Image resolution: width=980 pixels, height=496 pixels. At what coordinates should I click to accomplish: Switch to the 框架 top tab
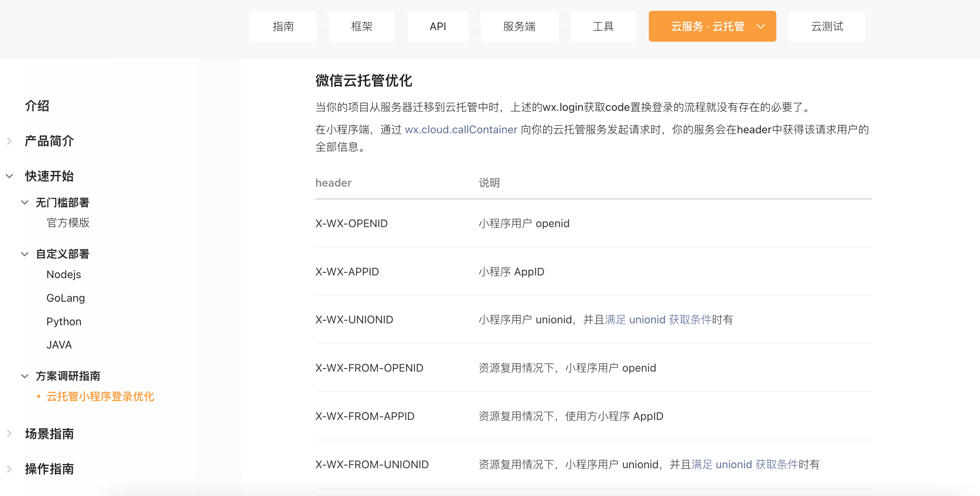coord(361,26)
